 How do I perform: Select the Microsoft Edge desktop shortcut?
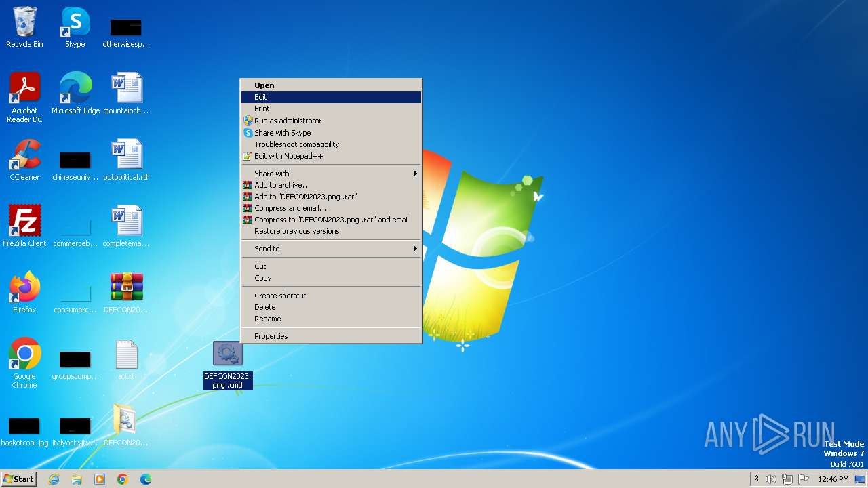[x=75, y=94]
